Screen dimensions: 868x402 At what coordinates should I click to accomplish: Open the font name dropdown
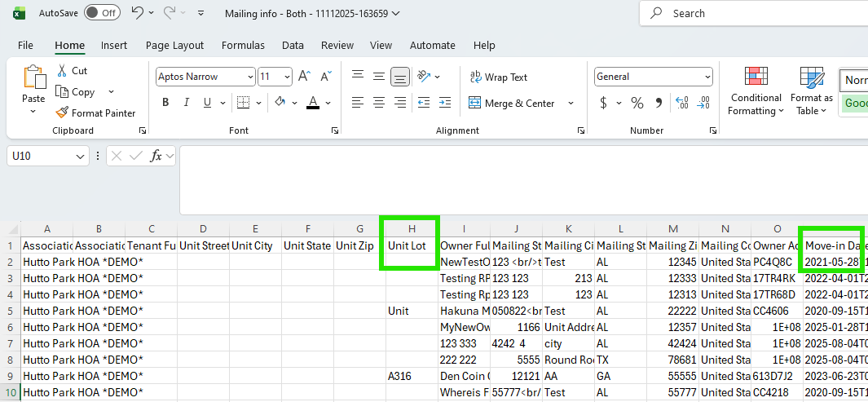(249, 77)
